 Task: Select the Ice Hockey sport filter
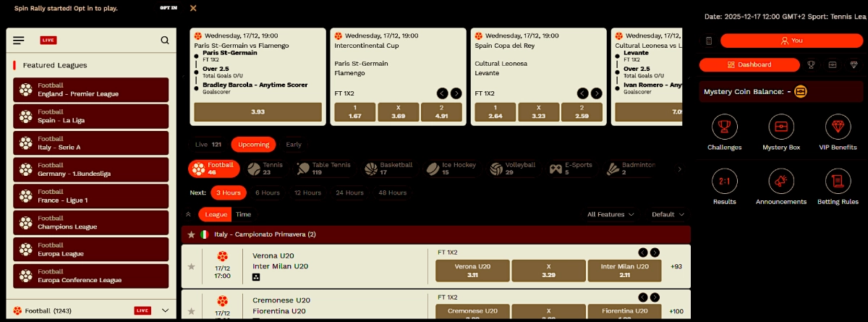tap(451, 169)
